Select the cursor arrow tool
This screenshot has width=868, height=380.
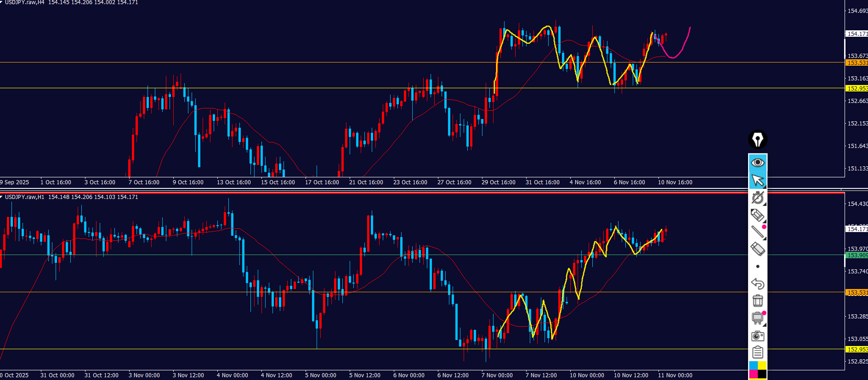[x=757, y=181]
